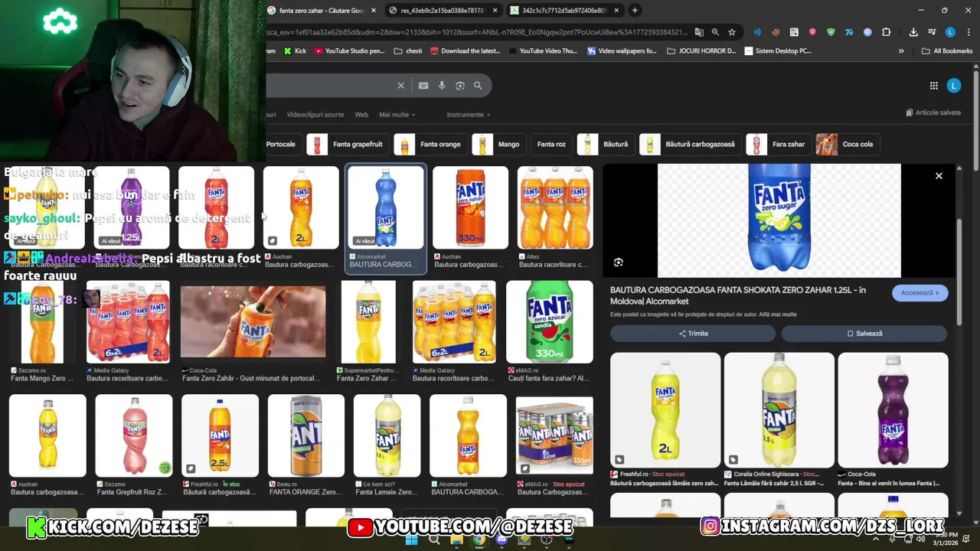Image resolution: width=980 pixels, height=551 pixels.
Task: Click 'Salvează' save button
Action: [x=864, y=334]
